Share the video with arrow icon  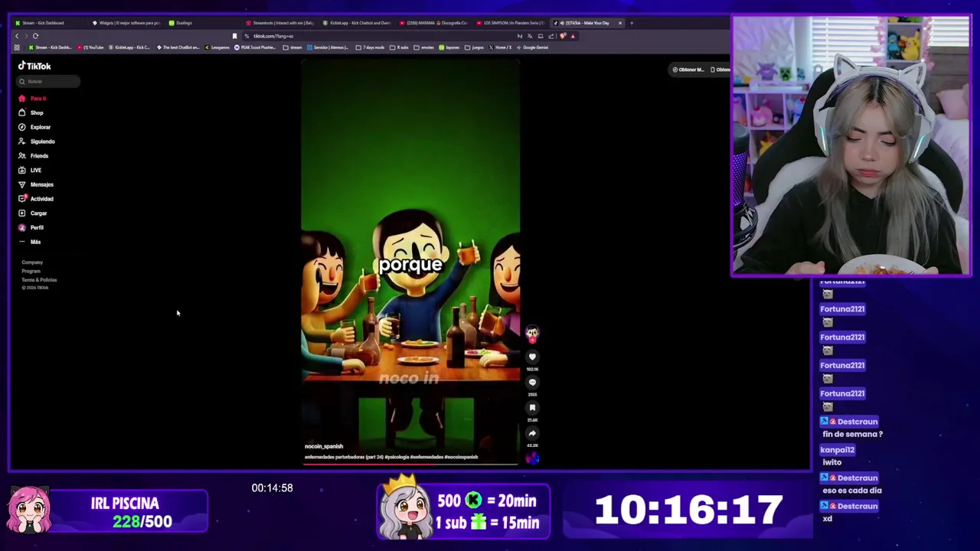(532, 433)
